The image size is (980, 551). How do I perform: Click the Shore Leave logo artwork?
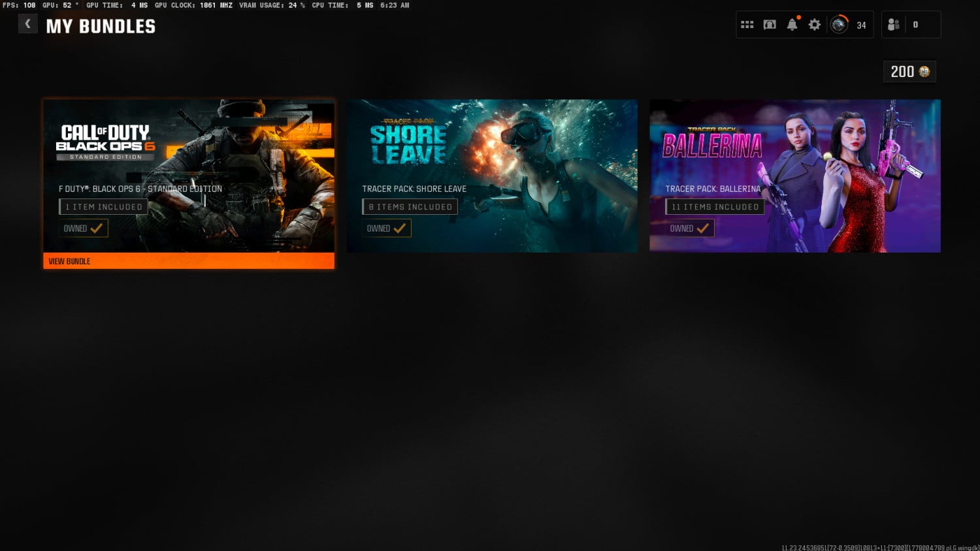click(408, 141)
